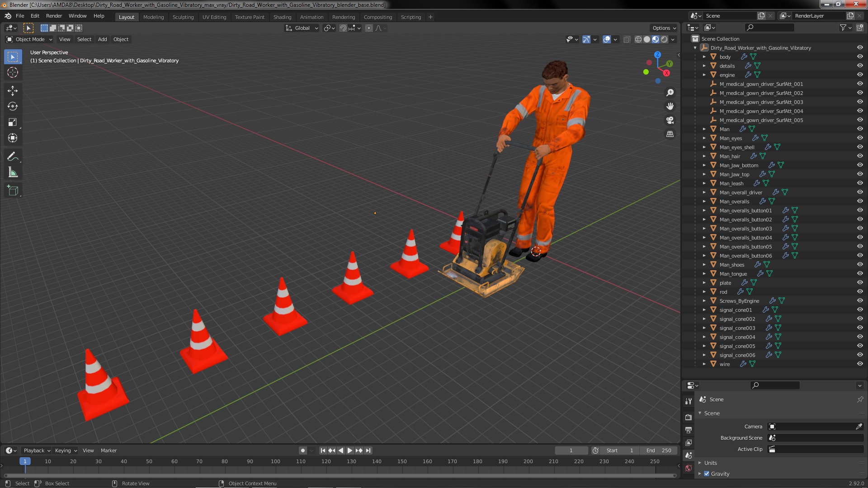Select the Add Cube tool
This screenshot has height=488, width=868.
[13, 191]
